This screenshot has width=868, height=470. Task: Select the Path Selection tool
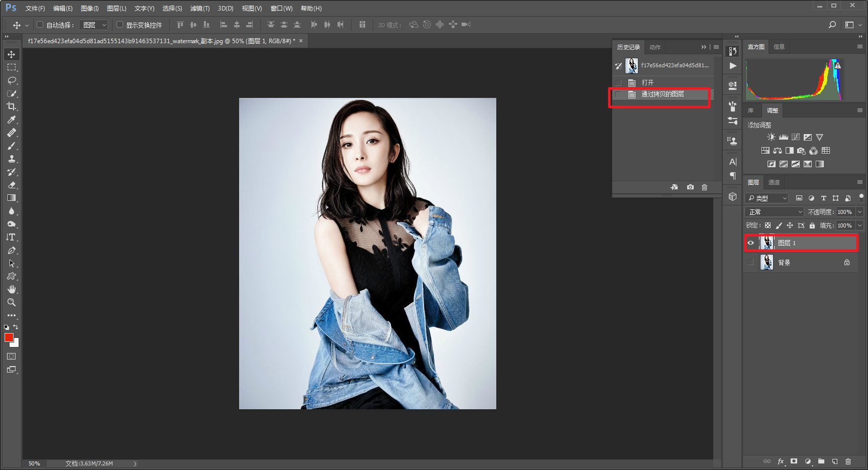coord(11,263)
